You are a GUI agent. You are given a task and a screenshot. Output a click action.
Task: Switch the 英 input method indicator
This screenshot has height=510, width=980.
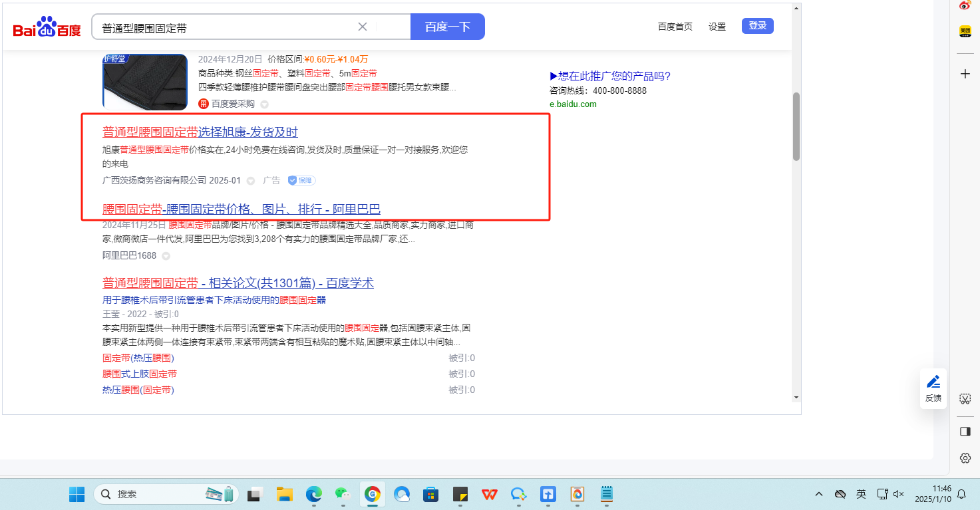pyautogui.click(x=861, y=494)
